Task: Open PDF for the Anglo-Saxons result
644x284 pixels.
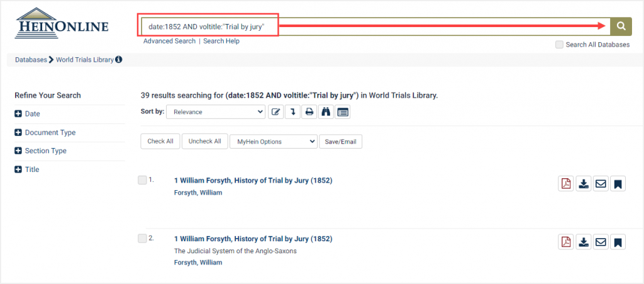Action: [567, 242]
